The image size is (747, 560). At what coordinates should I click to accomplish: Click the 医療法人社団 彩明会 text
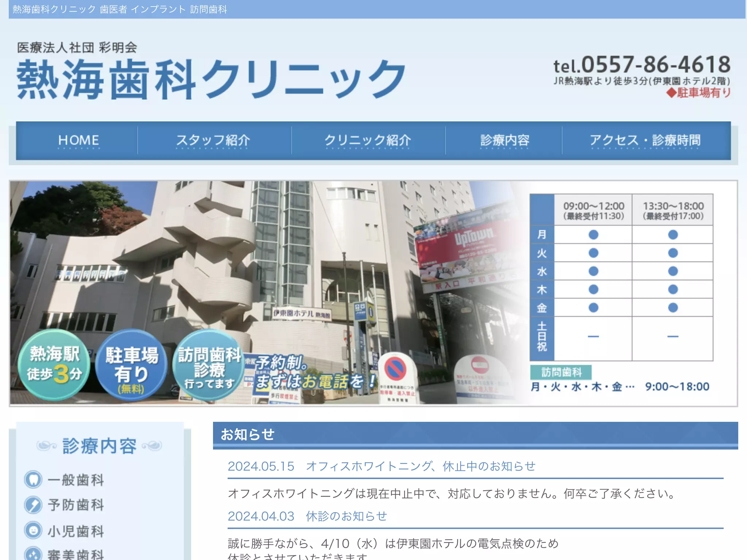[77, 47]
